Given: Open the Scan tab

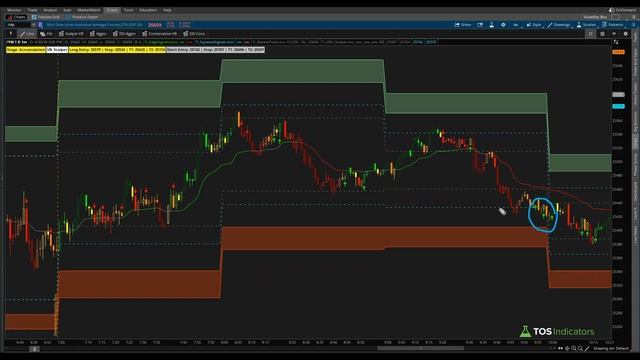Looking at the screenshot, I should [x=67, y=10].
